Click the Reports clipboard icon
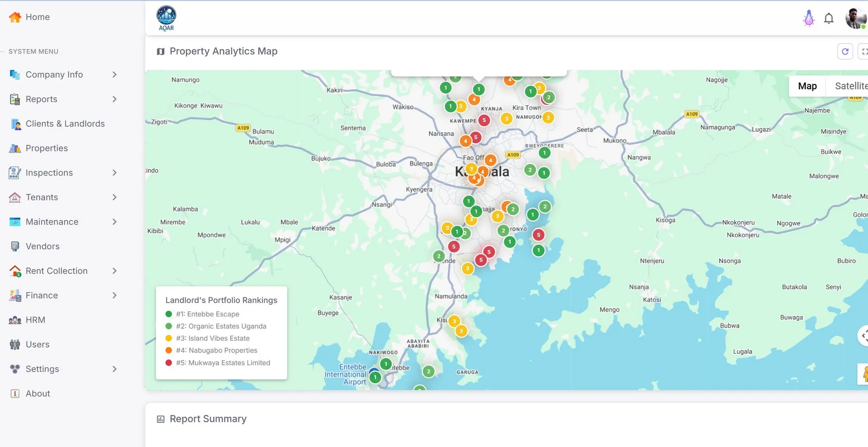This screenshot has width=868, height=447. (x=15, y=99)
